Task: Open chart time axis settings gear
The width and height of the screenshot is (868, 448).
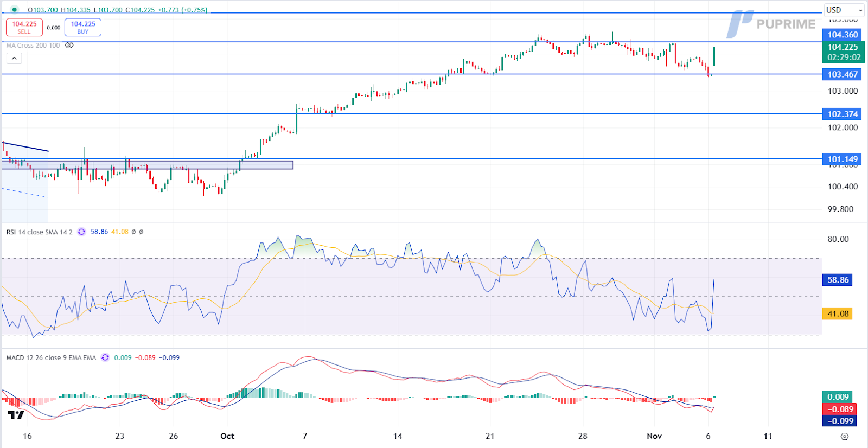Action: click(844, 436)
